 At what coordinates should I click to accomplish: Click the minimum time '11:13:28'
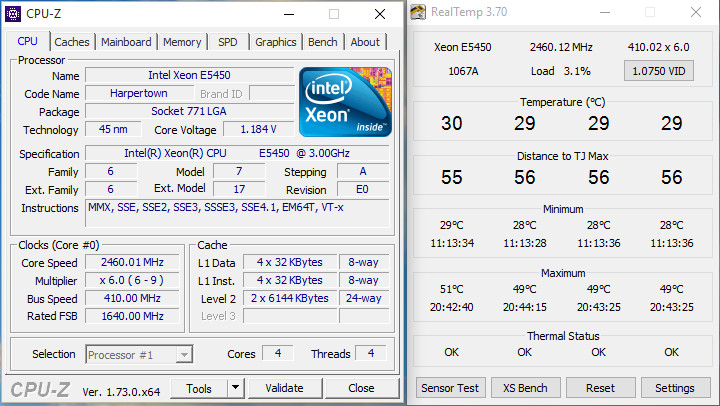525,243
